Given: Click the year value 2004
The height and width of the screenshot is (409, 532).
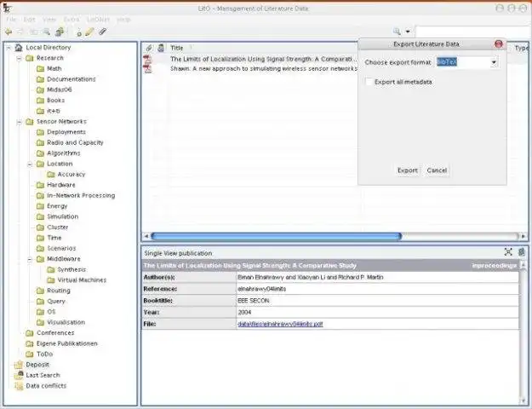Looking at the screenshot, I should [244, 313].
